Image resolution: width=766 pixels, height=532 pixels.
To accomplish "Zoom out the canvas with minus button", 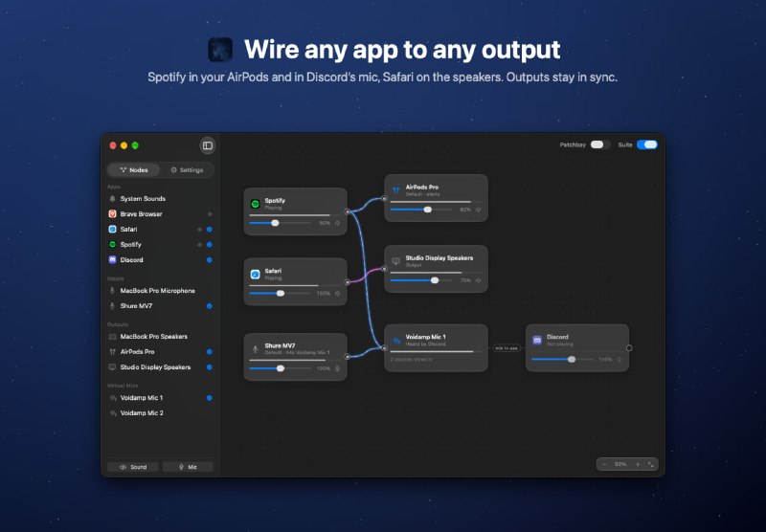I will point(604,464).
